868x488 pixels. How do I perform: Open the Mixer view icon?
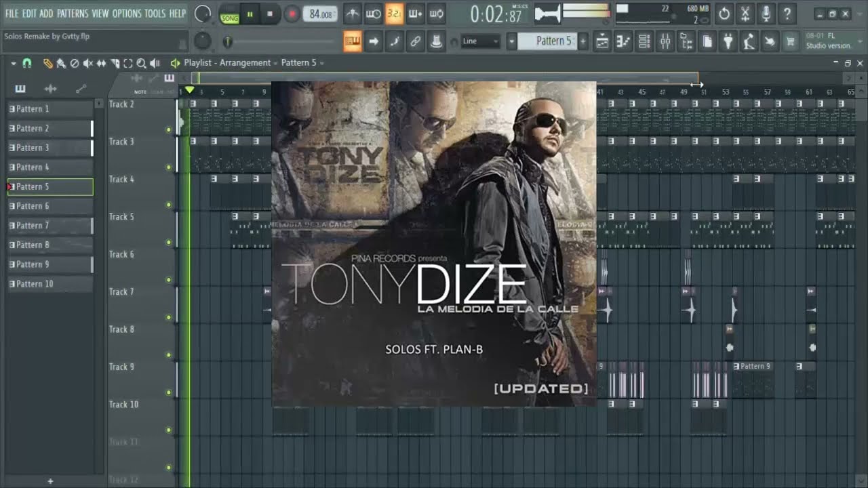(x=665, y=41)
